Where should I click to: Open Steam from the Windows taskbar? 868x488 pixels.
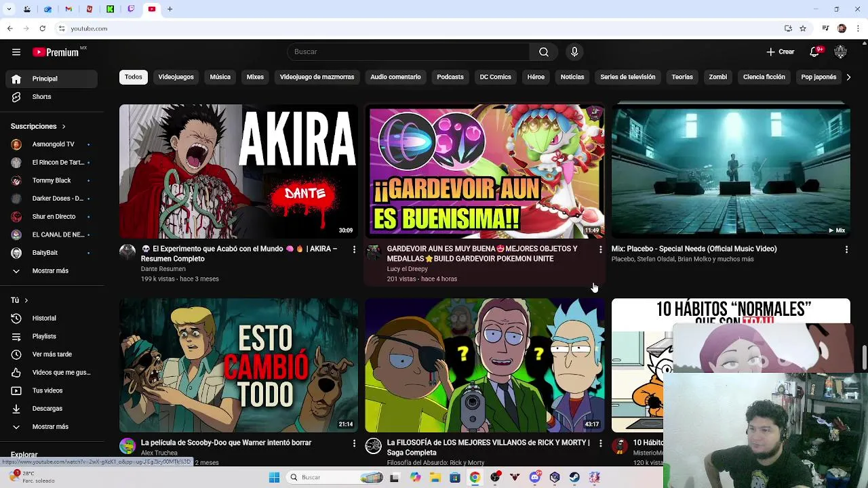click(574, 477)
